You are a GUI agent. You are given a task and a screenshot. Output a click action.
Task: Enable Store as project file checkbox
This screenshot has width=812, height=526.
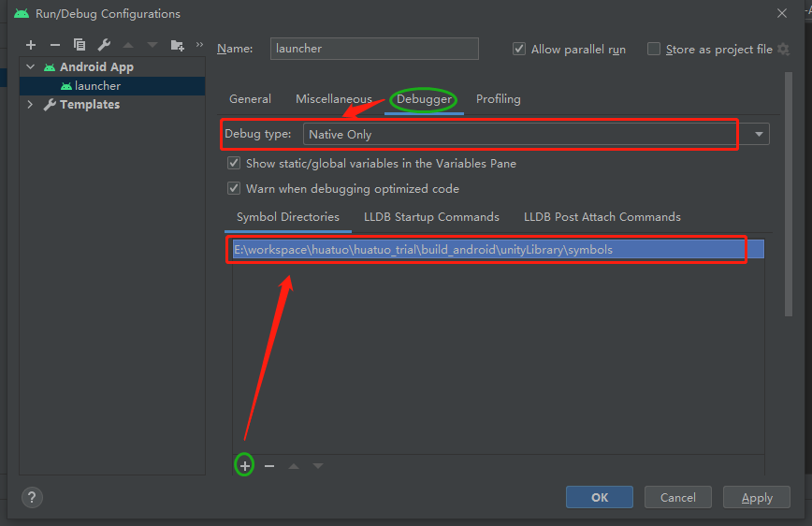coord(654,49)
